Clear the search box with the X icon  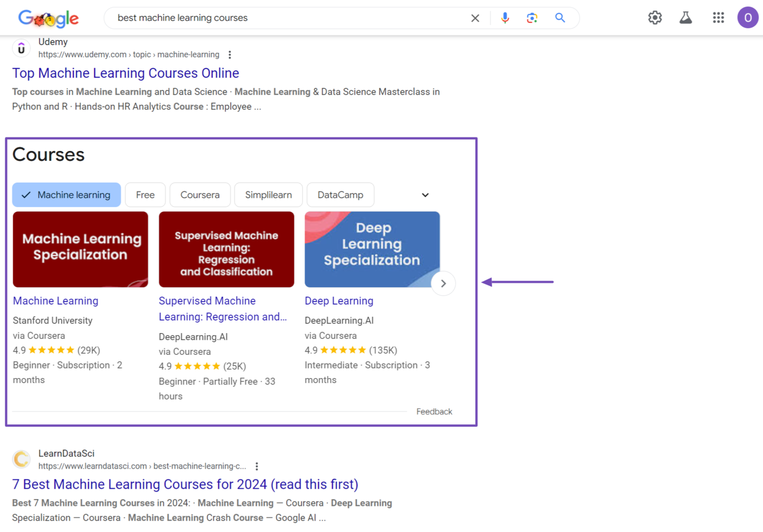coord(475,18)
